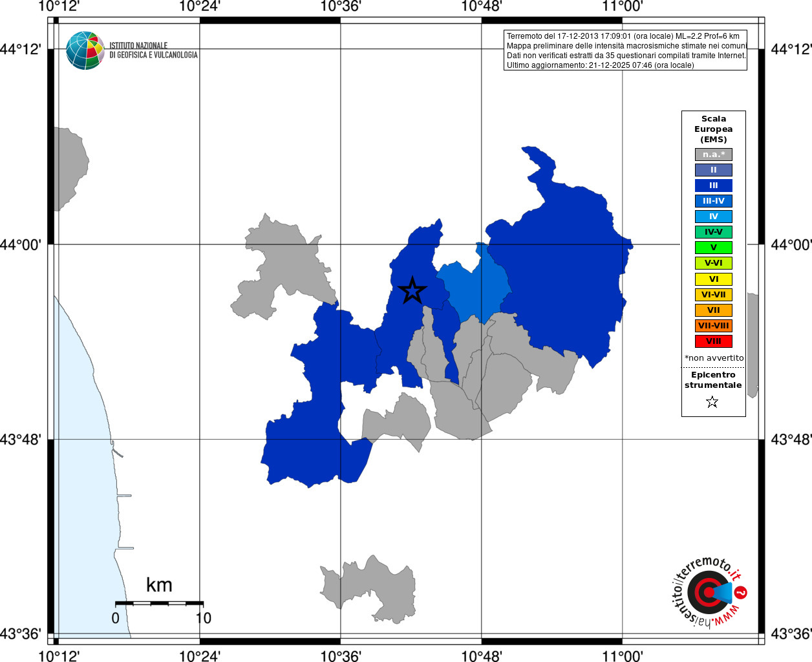Image resolution: width=812 pixels, height=662 pixels.
Task: Select the IV intensity legend swatch
Action: tap(714, 217)
